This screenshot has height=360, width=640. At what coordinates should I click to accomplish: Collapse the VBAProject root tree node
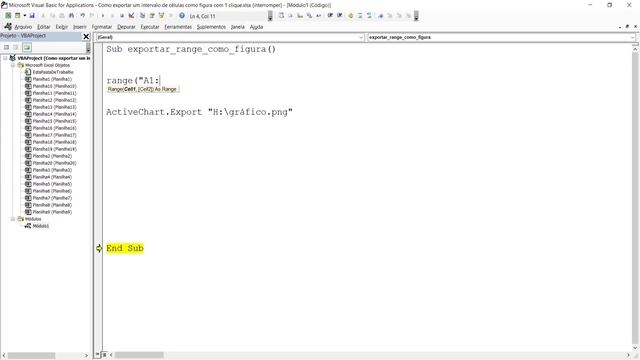pyautogui.click(x=5, y=58)
